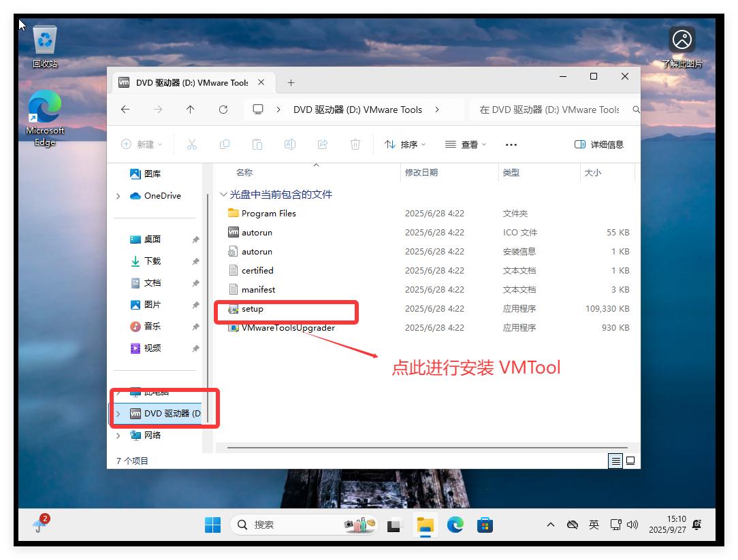
Task: Refresh the folder with the refresh icon
Action: click(223, 109)
